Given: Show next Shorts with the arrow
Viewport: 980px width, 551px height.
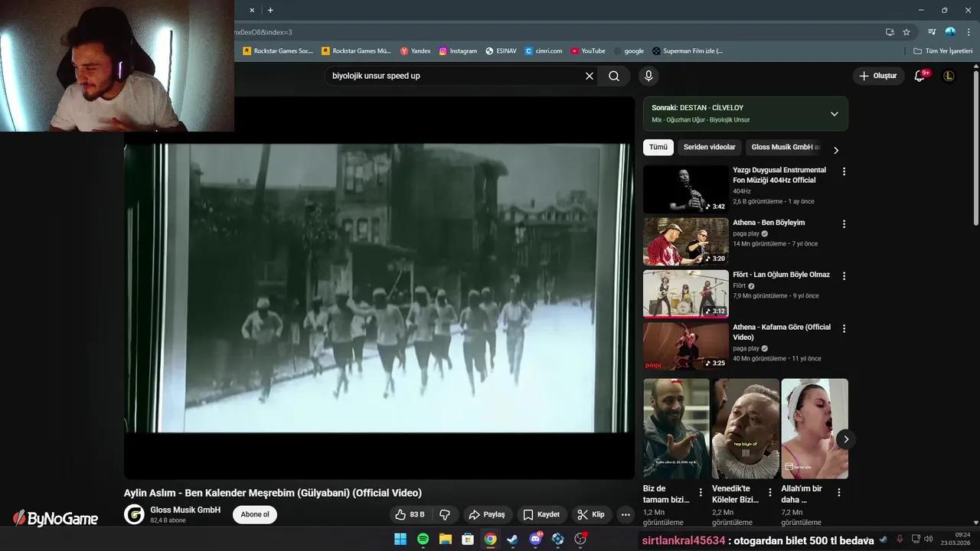Looking at the screenshot, I should [845, 439].
